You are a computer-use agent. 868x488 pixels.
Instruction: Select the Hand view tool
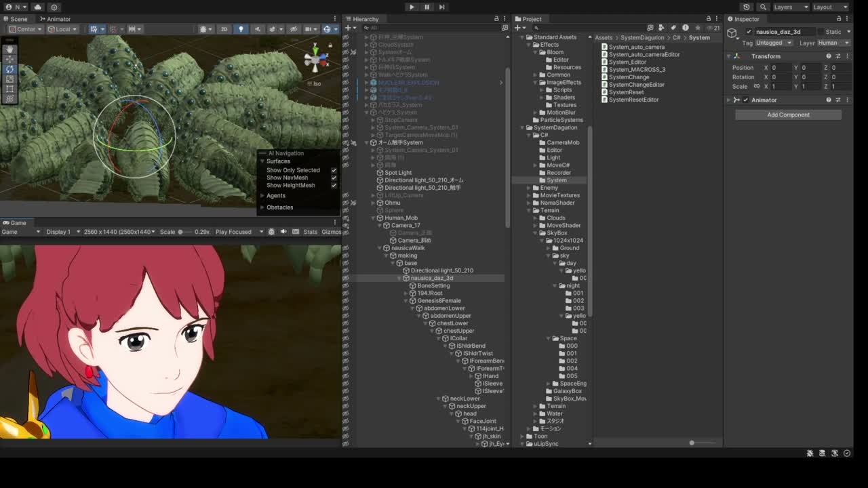click(x=9, y=49)
